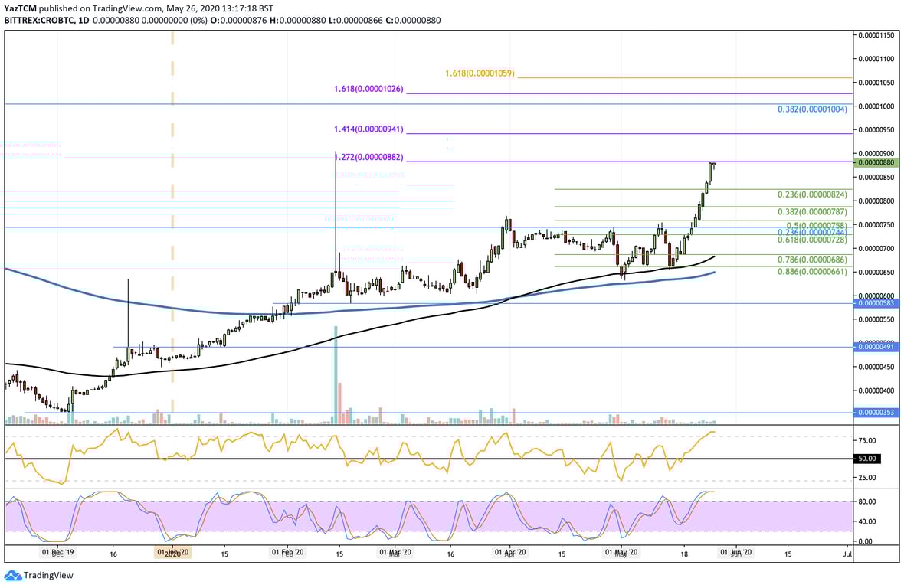904x588 pixels.
Task: Click the blue 0.382(0.00001004) Fibonacci label
Action: tap(811, 109)
